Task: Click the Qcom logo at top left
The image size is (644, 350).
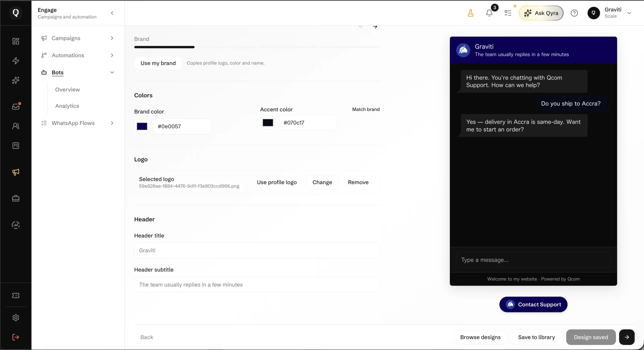Action: pos(15,13)
